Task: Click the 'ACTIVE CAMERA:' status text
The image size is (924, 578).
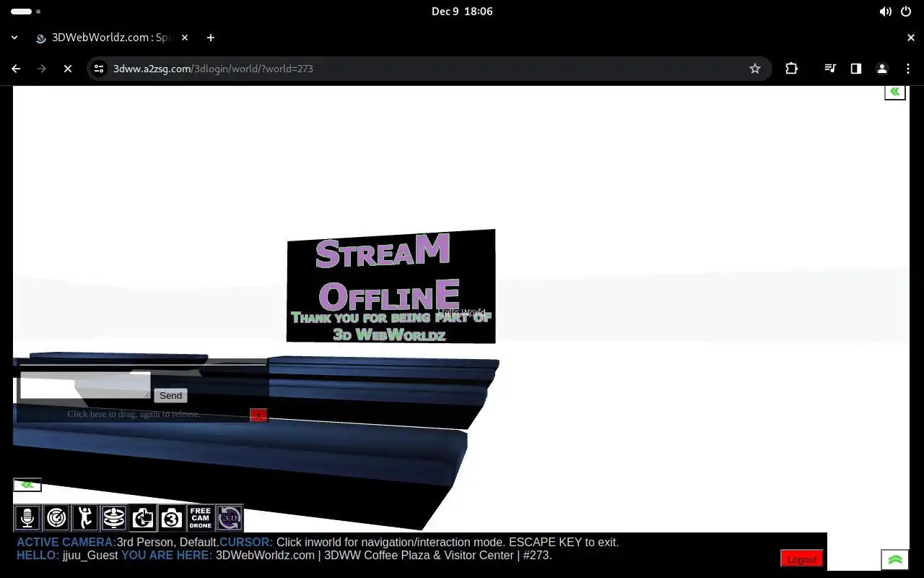Action: coord(66,542)
